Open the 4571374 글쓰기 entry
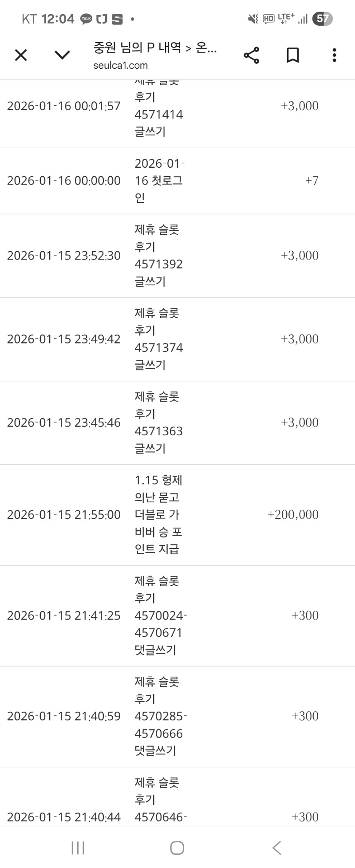Image resolution: width=355 pixels, height=868 pixels. (158, 339)
